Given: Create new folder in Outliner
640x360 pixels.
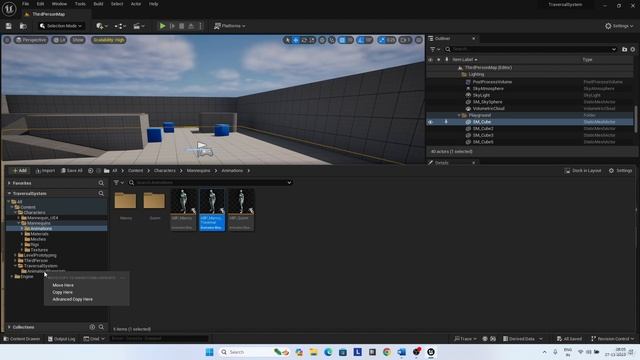Looking at the screenshot, I should click(624, 49).
